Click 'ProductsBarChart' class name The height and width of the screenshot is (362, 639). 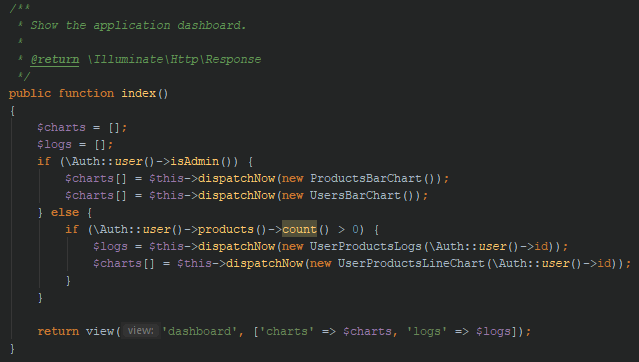coord(366,179)
